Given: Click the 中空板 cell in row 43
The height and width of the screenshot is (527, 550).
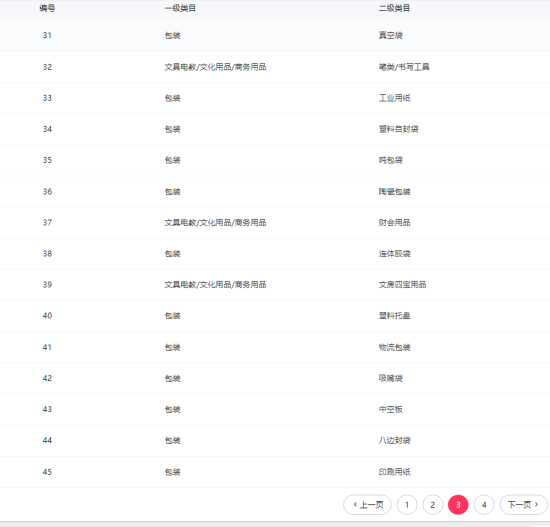Looking at the screenshot, I should click(x=390, y=409).
